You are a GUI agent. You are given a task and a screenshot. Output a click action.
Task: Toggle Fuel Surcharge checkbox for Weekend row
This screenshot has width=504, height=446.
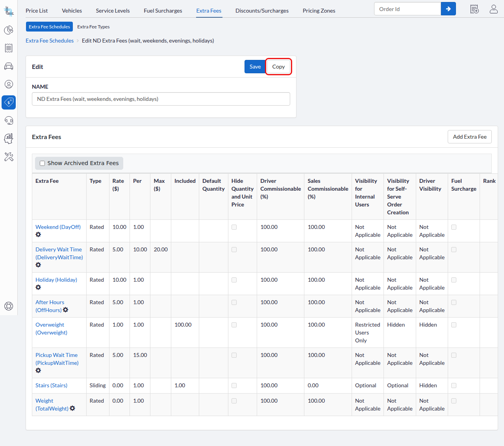(x=454, y=227)
